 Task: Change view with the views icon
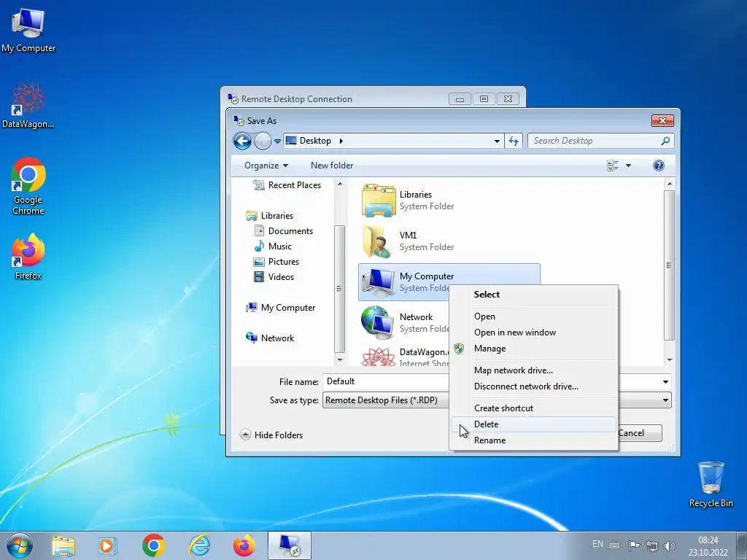pyautogui.click(x=613, y=166)
